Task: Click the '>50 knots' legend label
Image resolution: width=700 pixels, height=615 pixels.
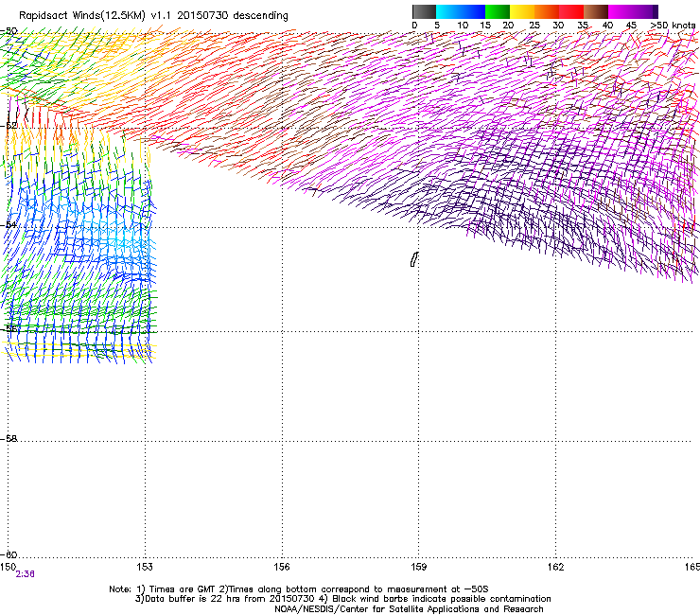Action: point(673,26)
